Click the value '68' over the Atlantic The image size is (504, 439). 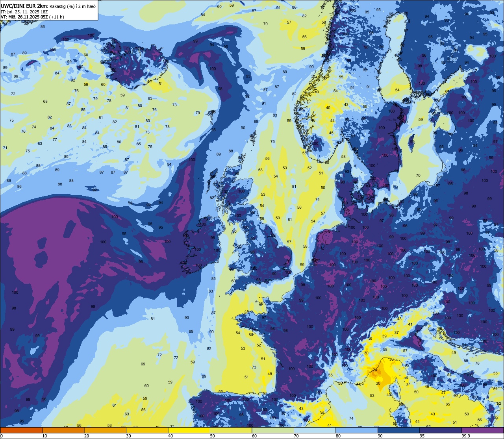[45, 102]
